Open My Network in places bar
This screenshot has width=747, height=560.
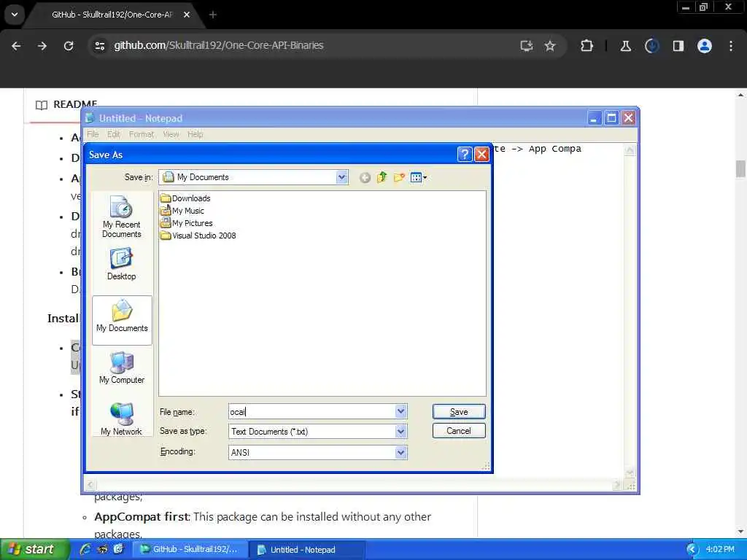pyautogui.click(x=122, y=419)
